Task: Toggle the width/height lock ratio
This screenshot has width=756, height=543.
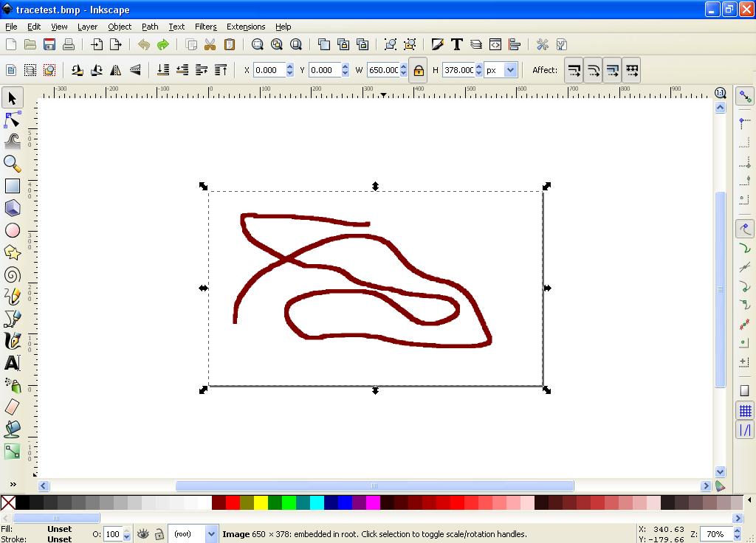Action: (x=419, y=69)
